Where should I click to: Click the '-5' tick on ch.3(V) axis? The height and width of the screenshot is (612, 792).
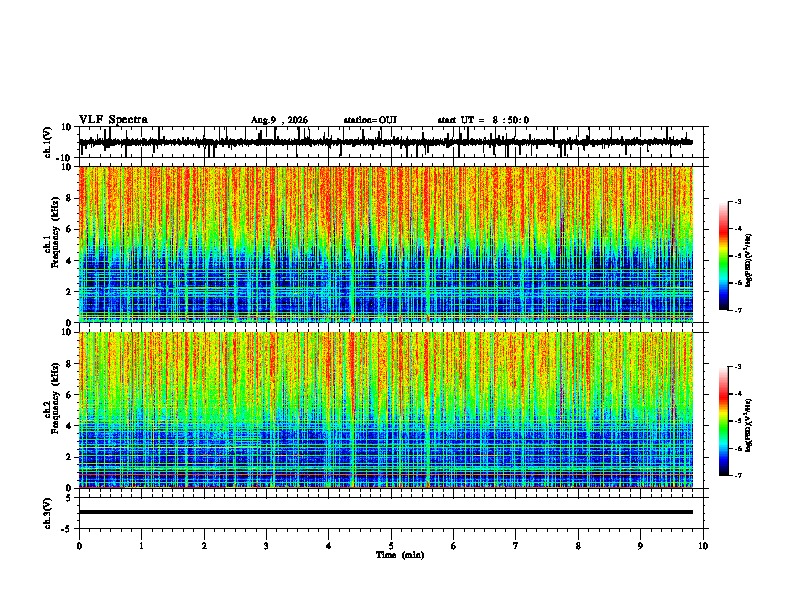tap(66, 529)
